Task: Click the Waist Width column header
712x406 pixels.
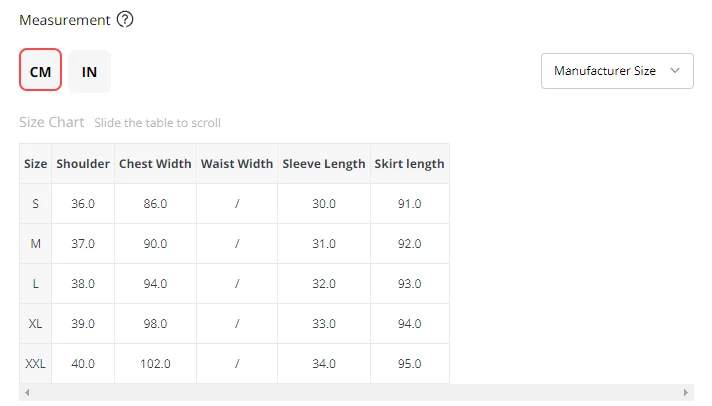Action: [237, 164]
